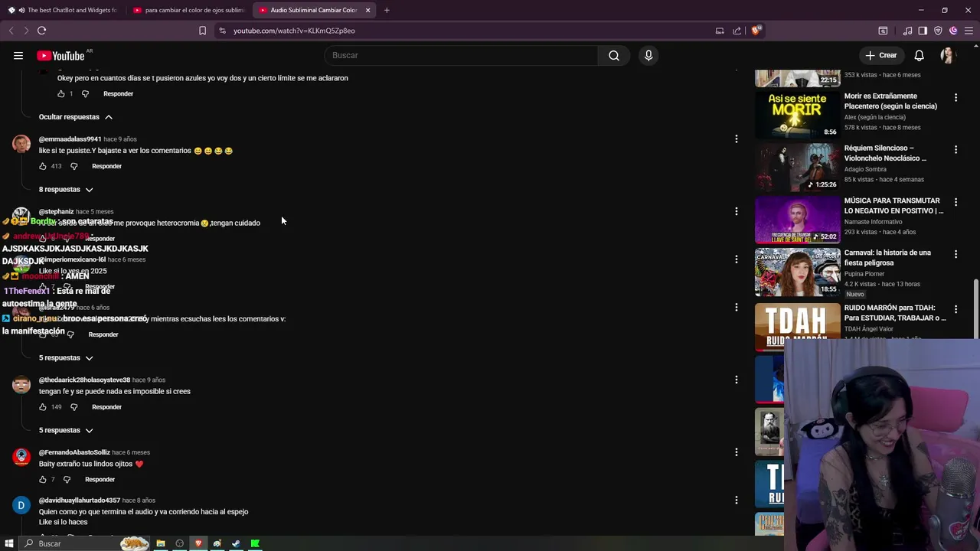Open options menu for Morir es Extrañamente video
The image size is (980, 551).
(x=955, y=98)
